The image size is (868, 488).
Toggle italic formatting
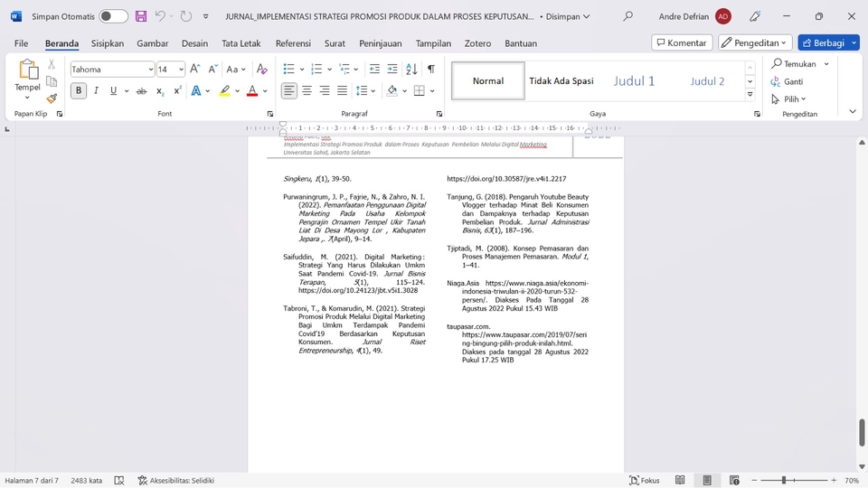(x=97, y=90)
